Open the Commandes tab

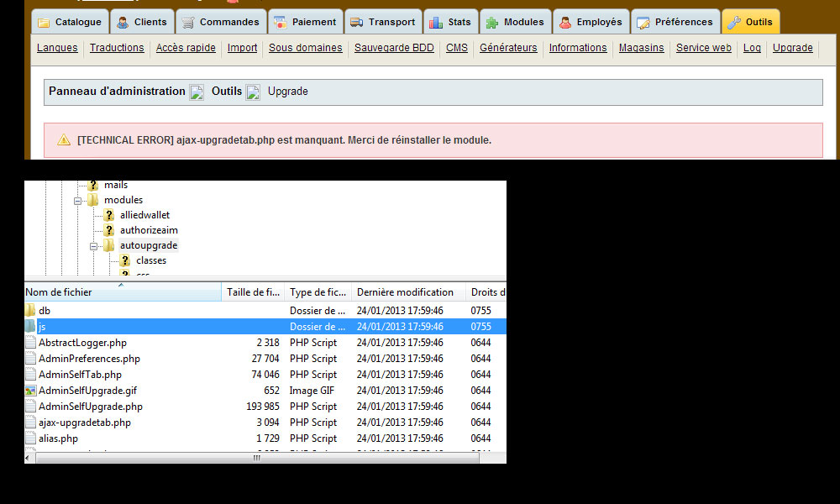221,22
